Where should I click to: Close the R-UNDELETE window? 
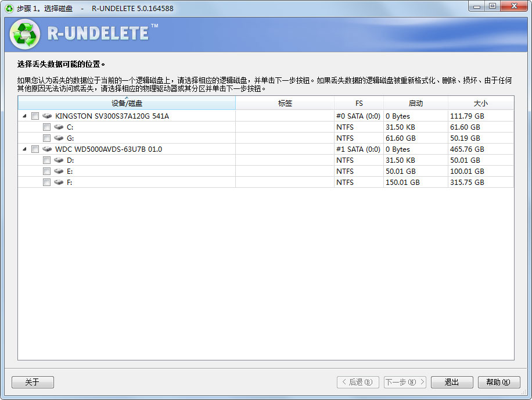(x=513, y=6)
